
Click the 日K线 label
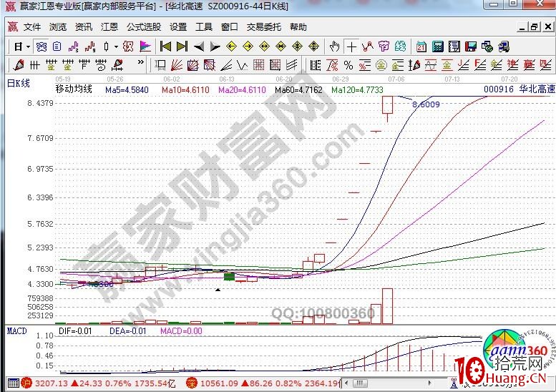tap(19, 83)
